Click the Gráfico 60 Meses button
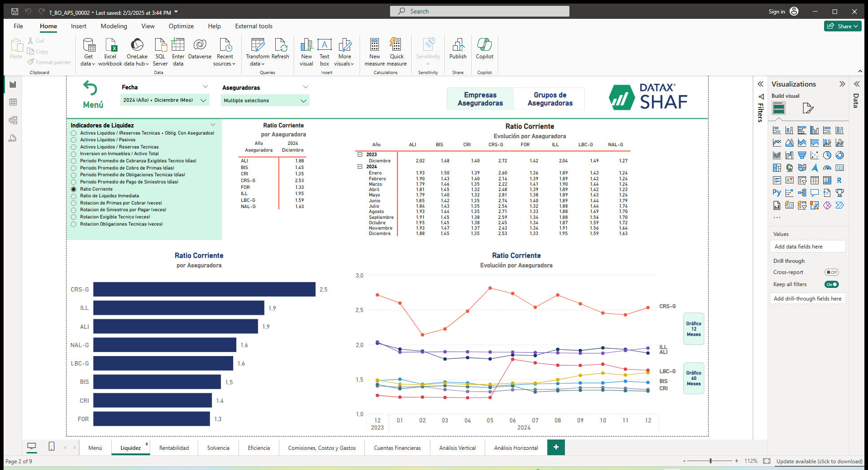The image size is (868, 470). click(693, 378)
